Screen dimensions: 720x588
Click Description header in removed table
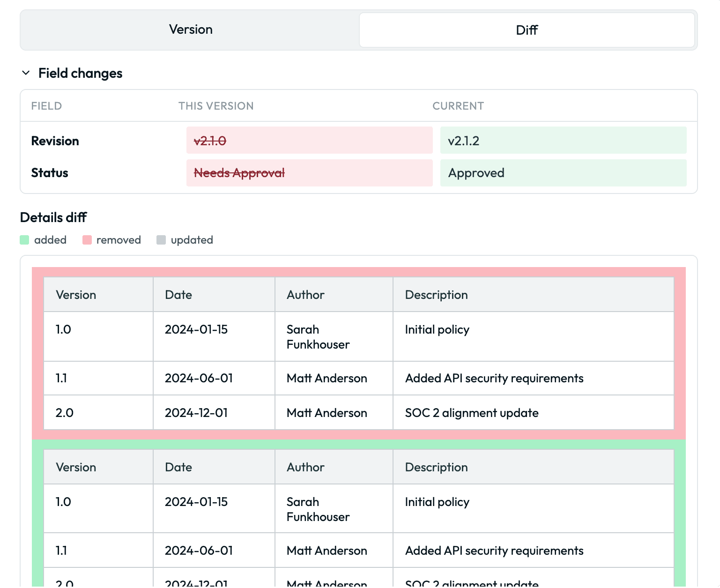coord(436,295)
